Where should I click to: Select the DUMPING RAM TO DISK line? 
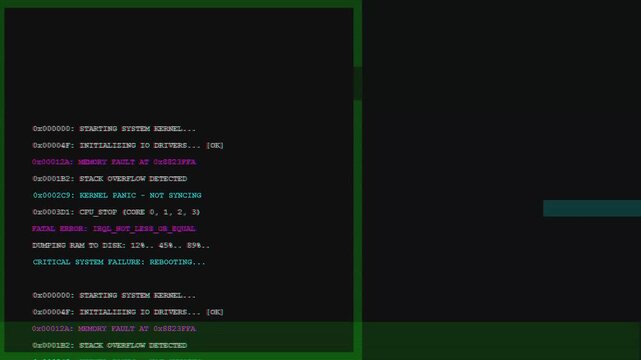121,246
